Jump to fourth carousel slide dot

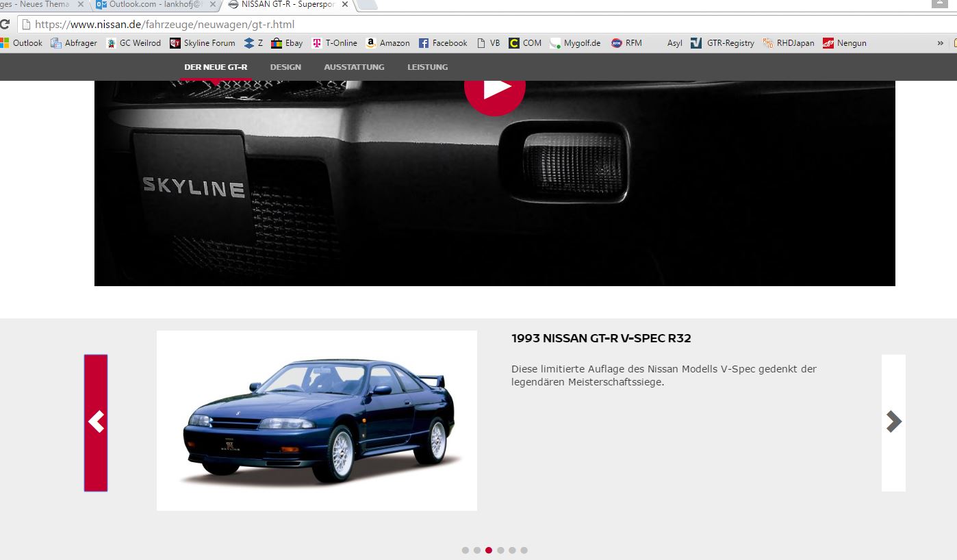(x=500, y=550)
